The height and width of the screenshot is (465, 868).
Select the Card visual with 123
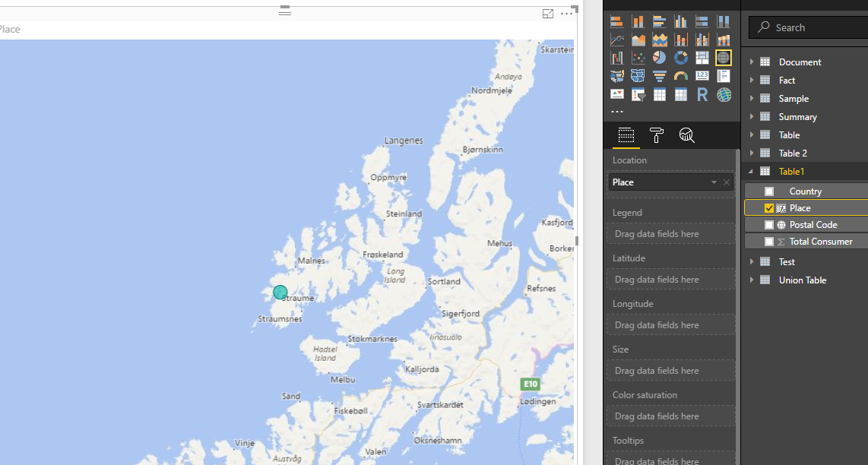click(702, 76)
